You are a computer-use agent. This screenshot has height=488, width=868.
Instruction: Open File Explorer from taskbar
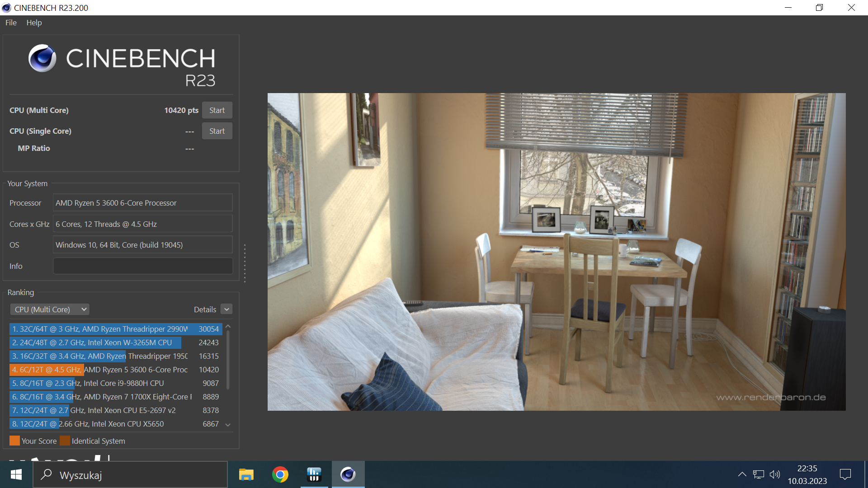pyautogui.click(x=246, y=474)
